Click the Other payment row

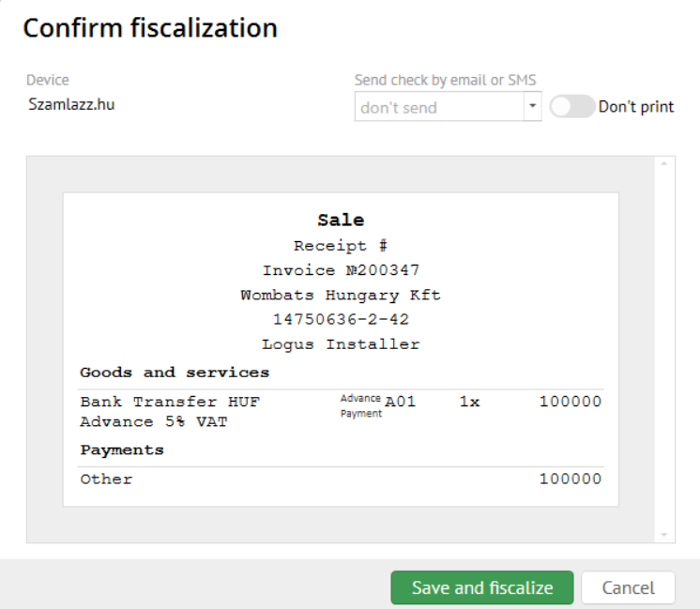[x=107, y=480]
